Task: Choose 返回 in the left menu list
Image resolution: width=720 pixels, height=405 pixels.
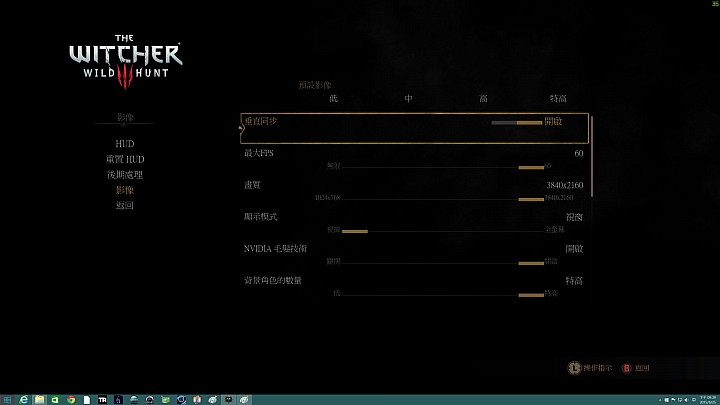Action: click(124, 205)
